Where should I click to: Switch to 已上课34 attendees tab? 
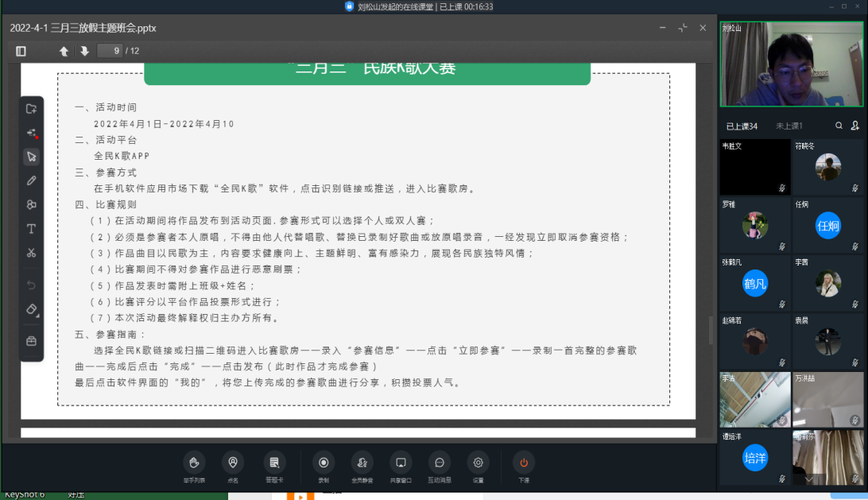tap(741, 126)
